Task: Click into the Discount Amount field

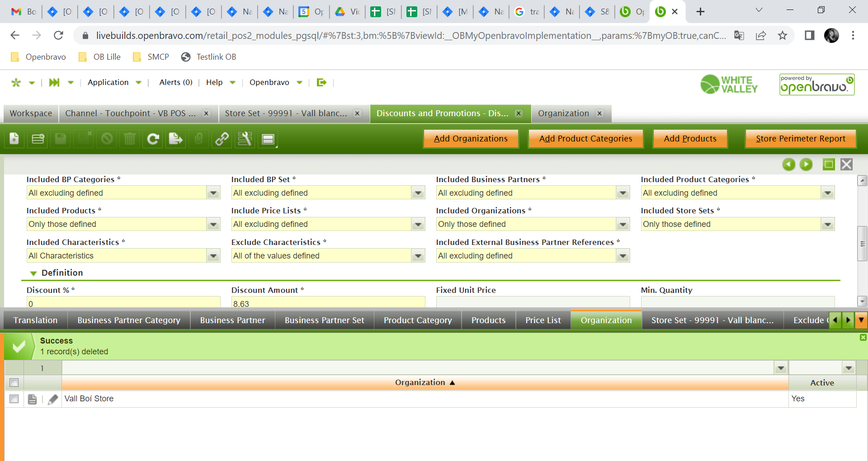Action: pyautogui.click(x=328, y=303)
